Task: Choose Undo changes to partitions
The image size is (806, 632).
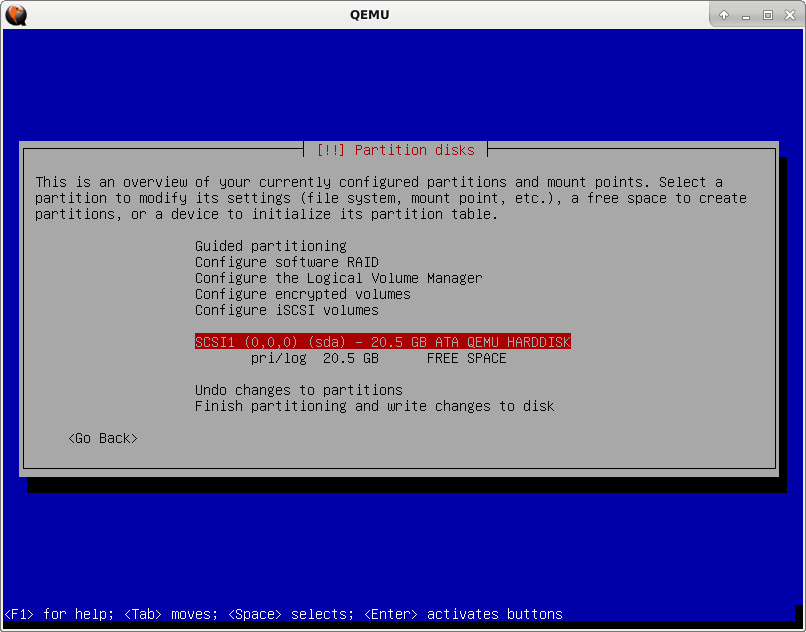Action: pos(299,390)
